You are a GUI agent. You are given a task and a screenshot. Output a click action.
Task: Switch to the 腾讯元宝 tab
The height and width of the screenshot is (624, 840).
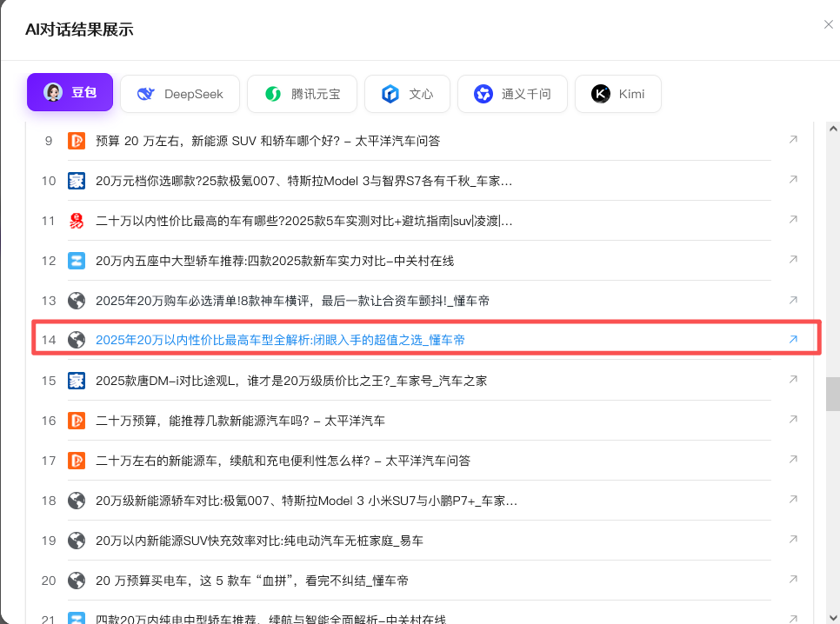tap(302, 94)
